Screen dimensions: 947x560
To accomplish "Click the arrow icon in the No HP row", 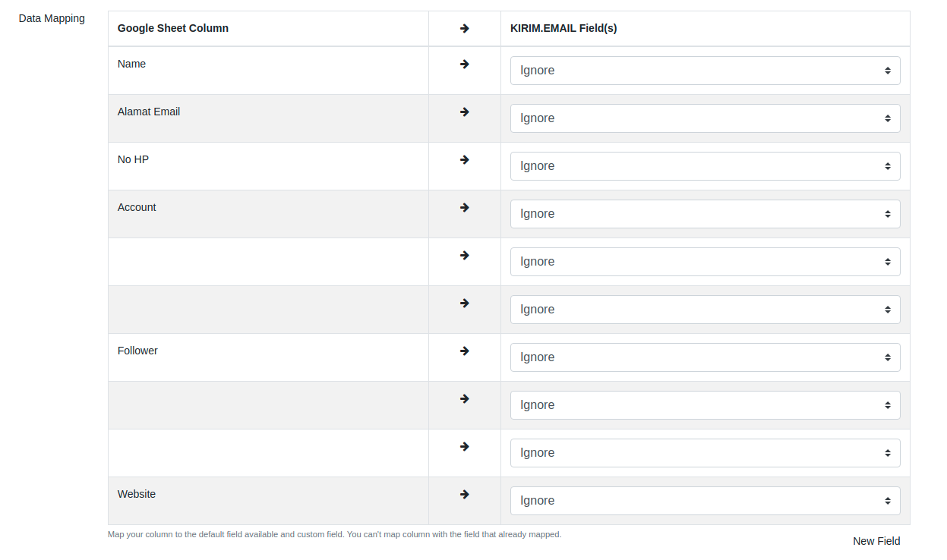I will pos(465,160).
